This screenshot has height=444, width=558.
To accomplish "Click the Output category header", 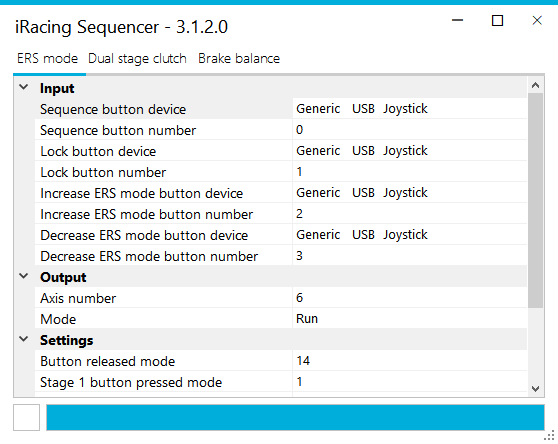I will pyautogui.click(x=63, y=277).
